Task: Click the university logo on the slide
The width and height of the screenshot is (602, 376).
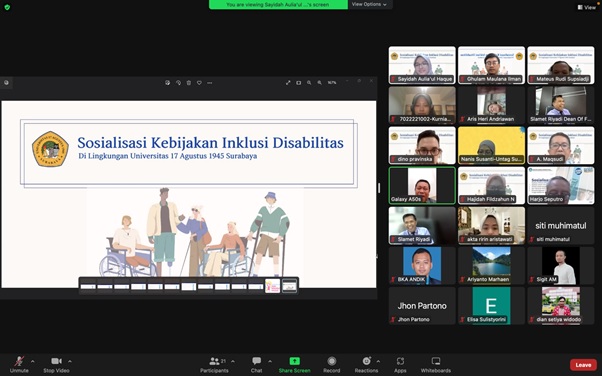Action: coord(50,149)
